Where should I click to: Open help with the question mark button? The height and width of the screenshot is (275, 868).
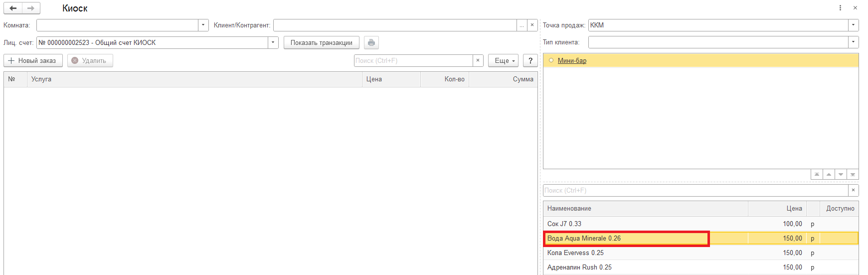pos(530,60)
